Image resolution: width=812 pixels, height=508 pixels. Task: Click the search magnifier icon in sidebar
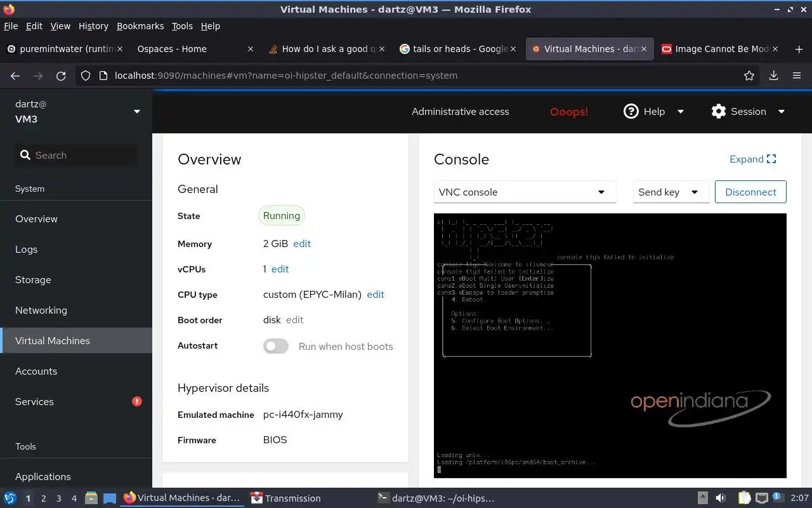[x=25, y=155]
